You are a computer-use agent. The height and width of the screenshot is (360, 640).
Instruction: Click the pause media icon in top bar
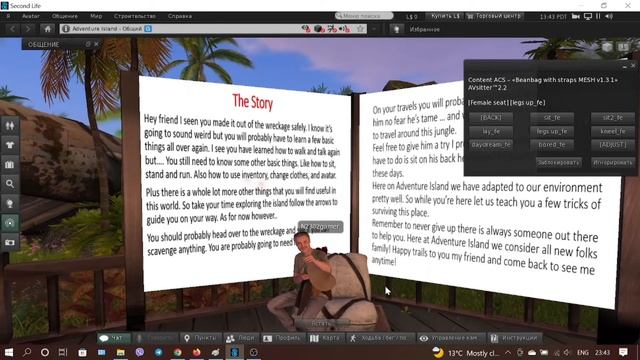click(x=598, y=16)
